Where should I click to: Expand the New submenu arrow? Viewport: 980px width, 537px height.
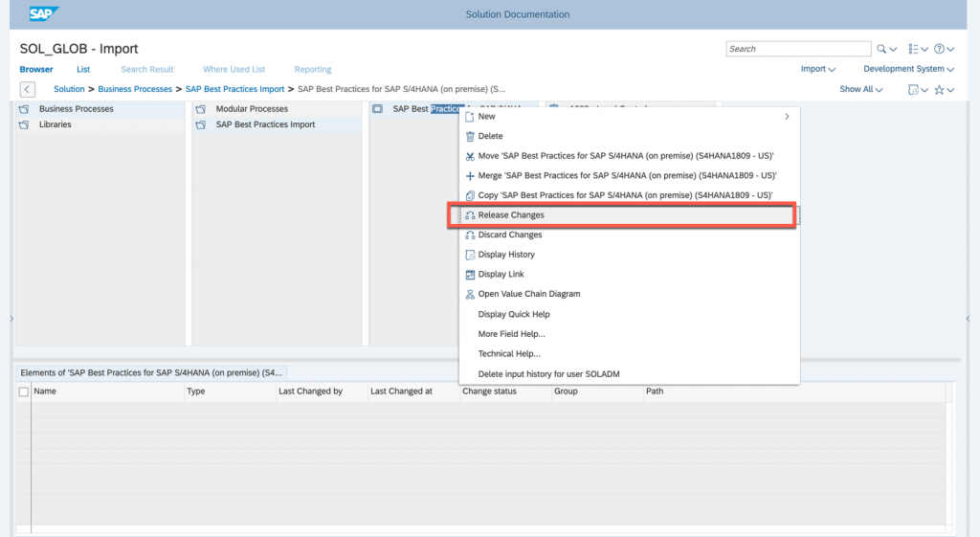tap(787, 116)
